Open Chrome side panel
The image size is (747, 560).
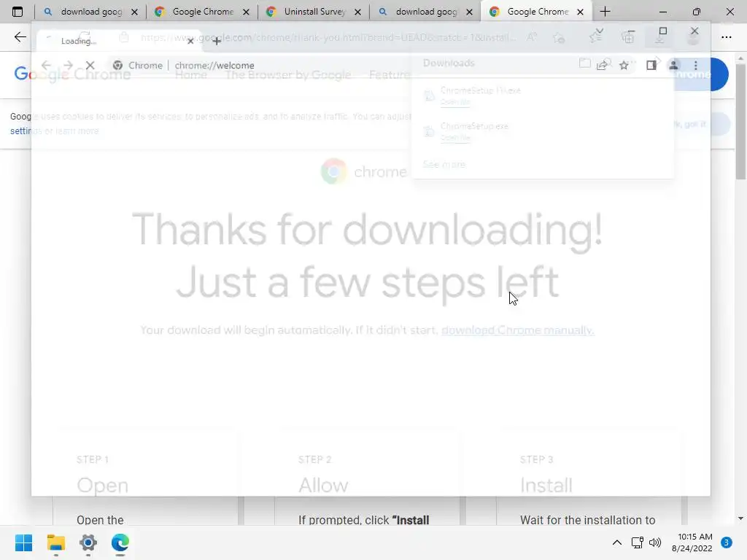point(651,65)
